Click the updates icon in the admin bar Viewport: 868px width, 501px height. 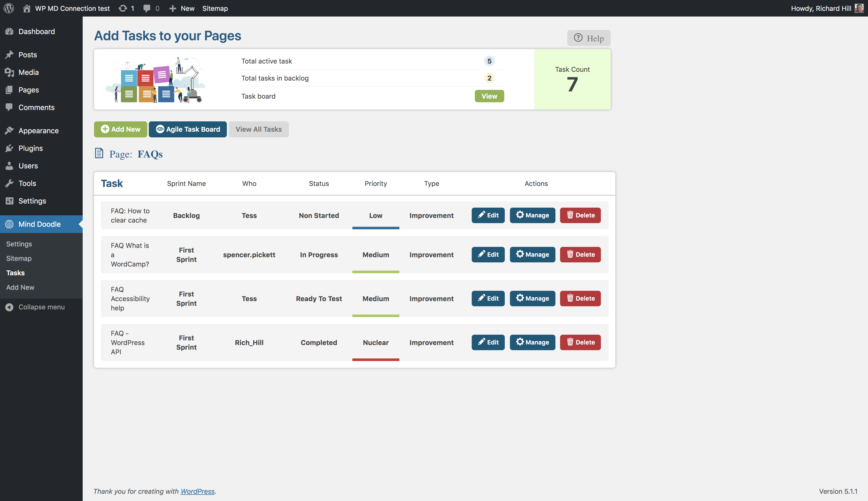coord(123,8)
